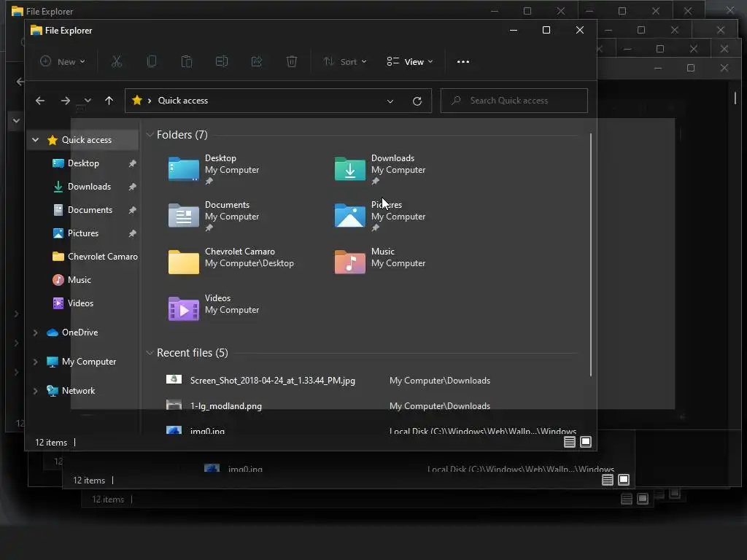Screen dimensions: 747x560
Task: Select Downloads in the navigation pane
Action: pos(89,187)
